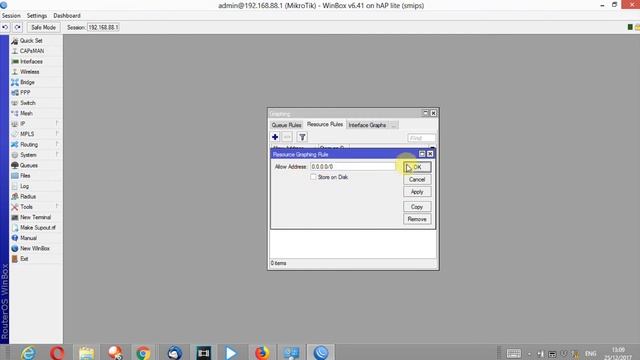Open Opera browser from taskbar

(x=57, y=353)
